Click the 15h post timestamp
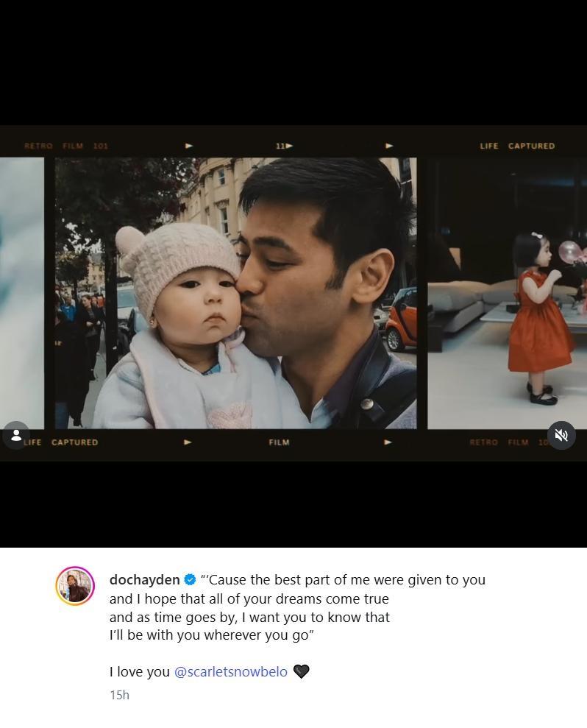This screenshot has width=587, height=728. 119,695
